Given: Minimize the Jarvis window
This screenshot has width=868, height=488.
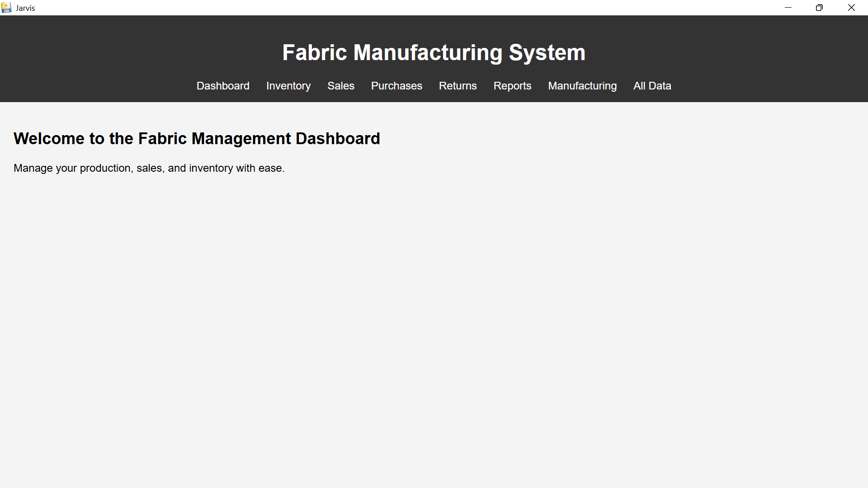Looking at the screenshot, I should pos(788,8).
